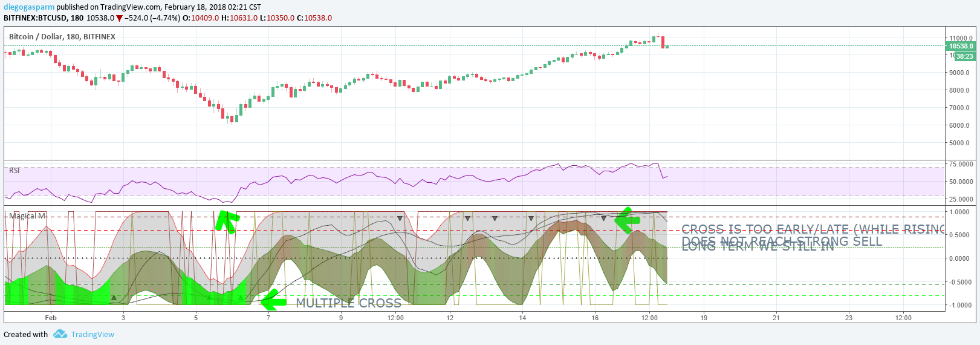Click the 9000.0 price axis label
The image size is (980, 345).
[959, 73]
